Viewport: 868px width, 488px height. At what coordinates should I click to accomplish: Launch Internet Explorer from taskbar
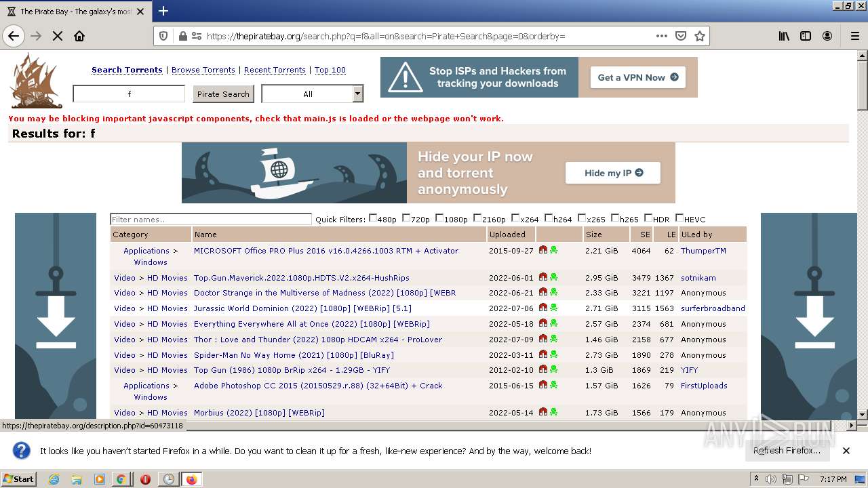(54, 479)
